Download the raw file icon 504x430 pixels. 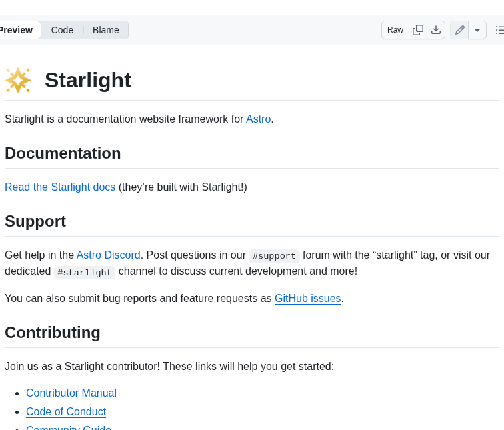[436, 30]
